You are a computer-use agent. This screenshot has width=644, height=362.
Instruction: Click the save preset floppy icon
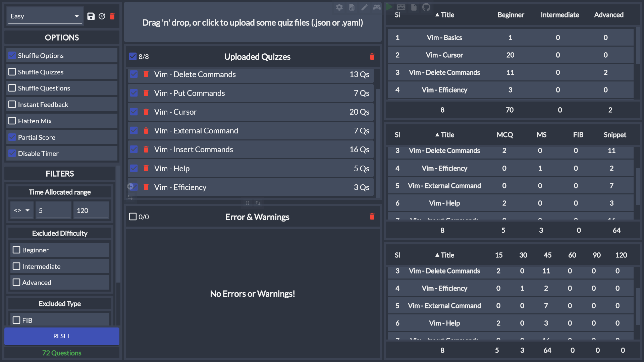[x=91, y=16]
